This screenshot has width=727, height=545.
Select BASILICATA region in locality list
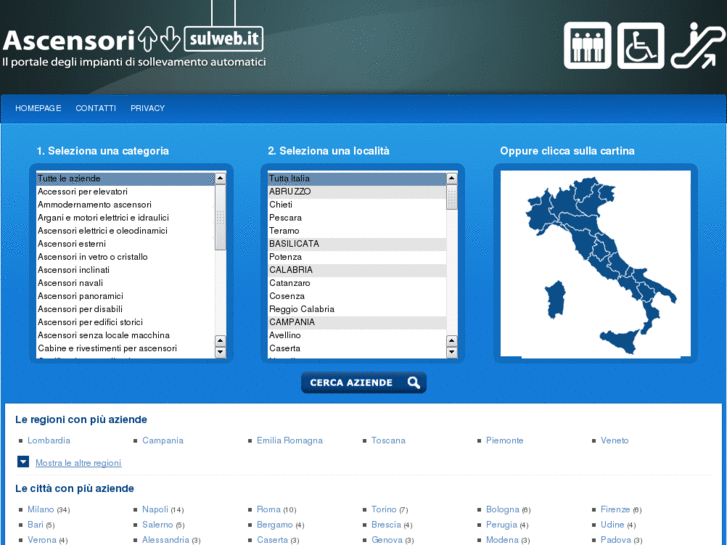357,244
